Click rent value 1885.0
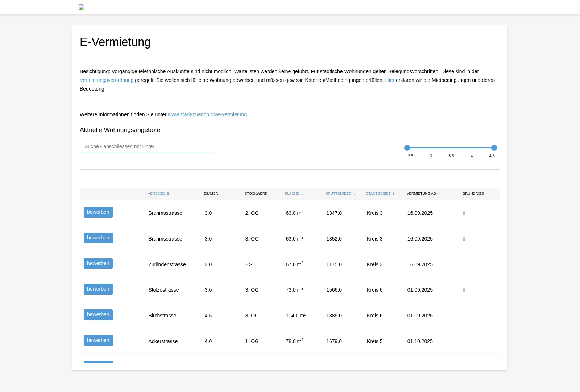Viewport: 580px width, 392px height. coord(334,316)
